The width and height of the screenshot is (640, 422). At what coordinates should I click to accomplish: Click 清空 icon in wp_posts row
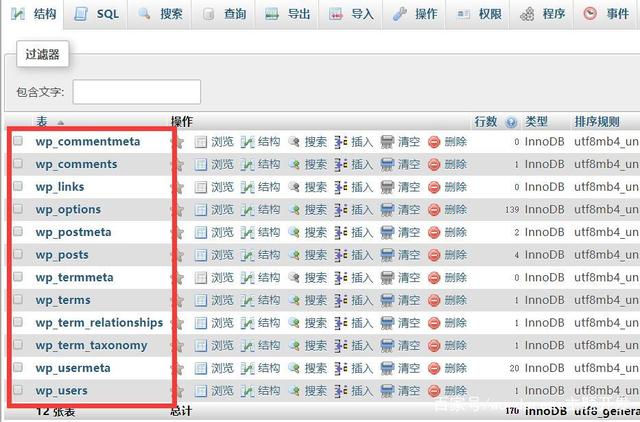(x=387, y=255)
